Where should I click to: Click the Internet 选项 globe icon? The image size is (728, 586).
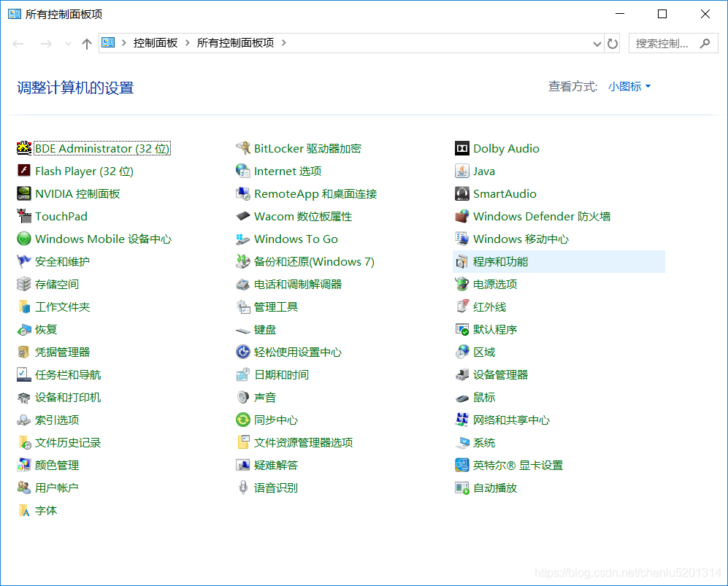point(243,171)
